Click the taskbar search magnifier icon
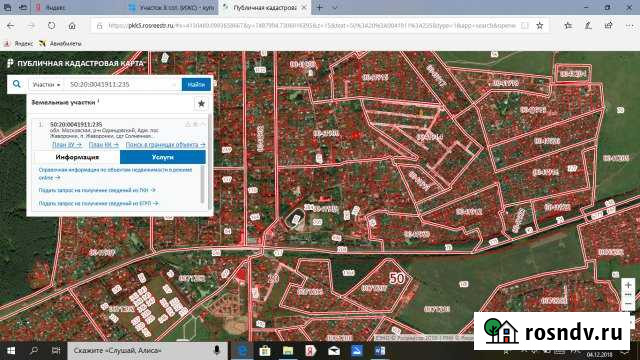 click(34, 351)
